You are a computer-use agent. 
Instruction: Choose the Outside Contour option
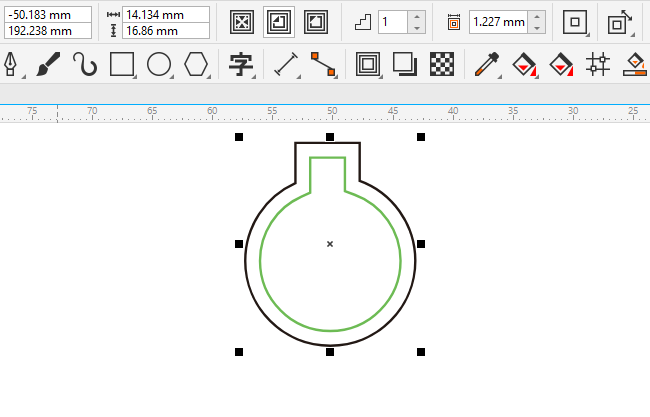click(x=316, y=22)
